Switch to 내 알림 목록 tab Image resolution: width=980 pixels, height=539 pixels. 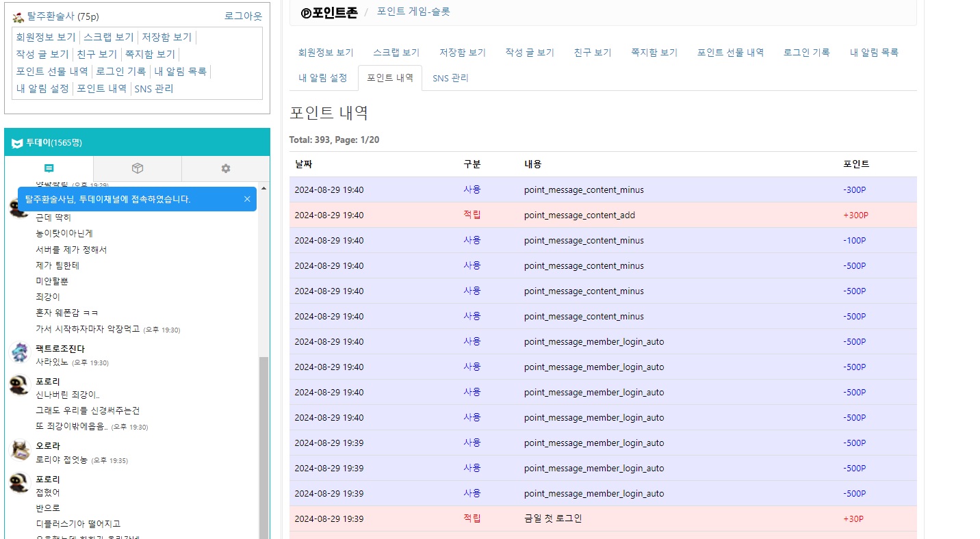pos(875,53)
